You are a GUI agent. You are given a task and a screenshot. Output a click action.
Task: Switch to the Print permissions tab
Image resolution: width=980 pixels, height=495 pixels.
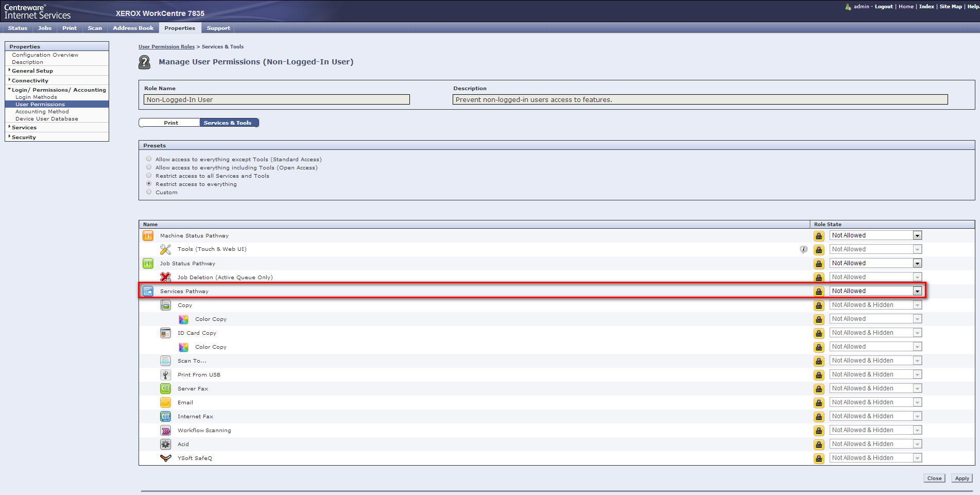[x=170, y=123]
